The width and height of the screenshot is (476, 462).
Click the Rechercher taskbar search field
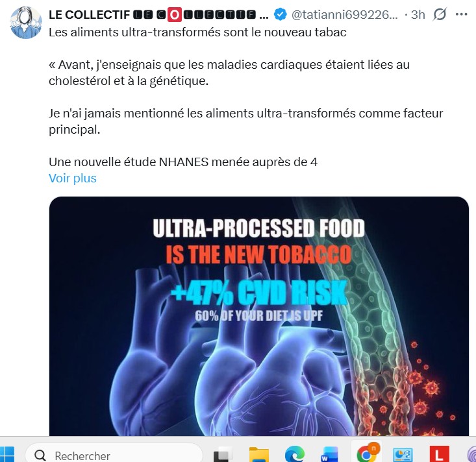tap(114, 453)
